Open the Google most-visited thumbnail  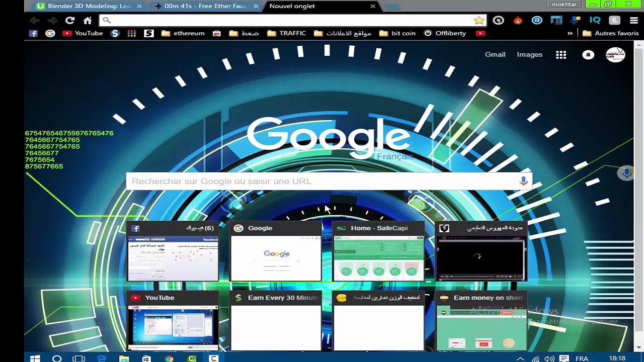(x=276, y=251)
